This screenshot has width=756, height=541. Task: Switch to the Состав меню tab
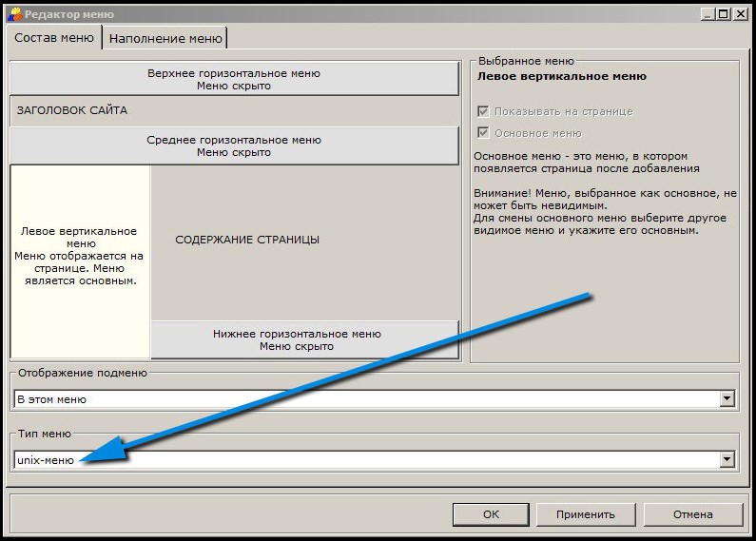55,38
